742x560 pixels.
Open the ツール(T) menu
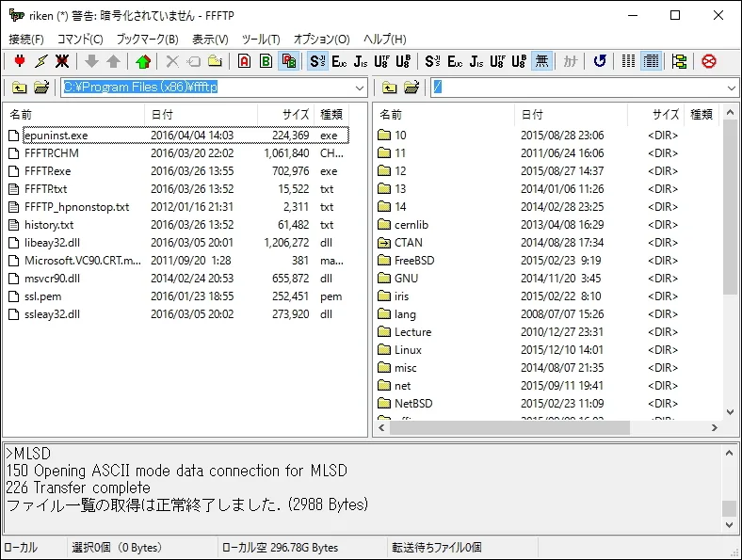(x=261, y=40)
